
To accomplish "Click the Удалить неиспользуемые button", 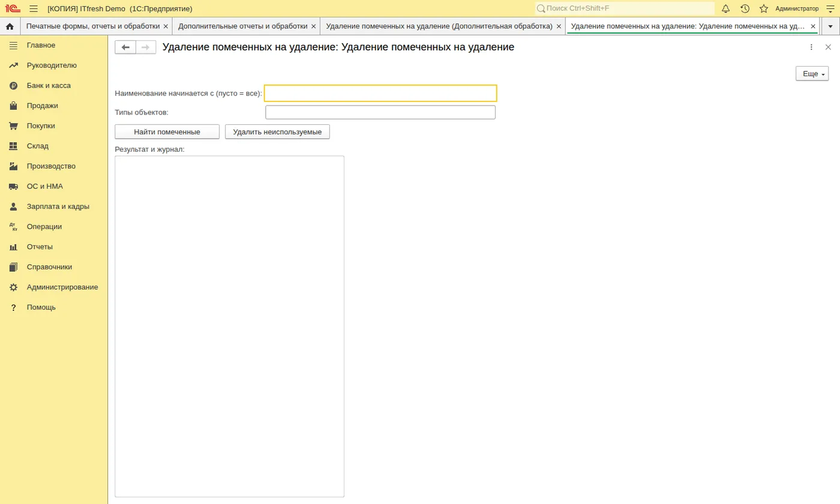I will pyautogui.click(x=277, y=132).
